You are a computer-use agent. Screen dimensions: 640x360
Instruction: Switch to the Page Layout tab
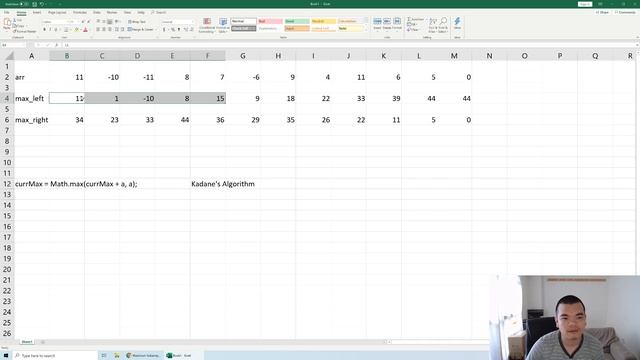click(x=57, y=13)
